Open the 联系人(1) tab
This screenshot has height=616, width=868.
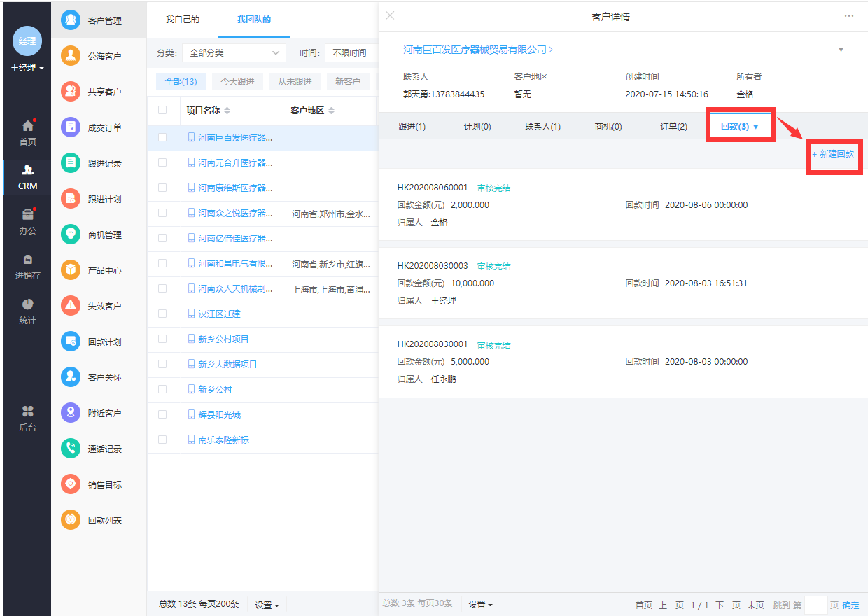pyautogui.click(x=543, y=127)
